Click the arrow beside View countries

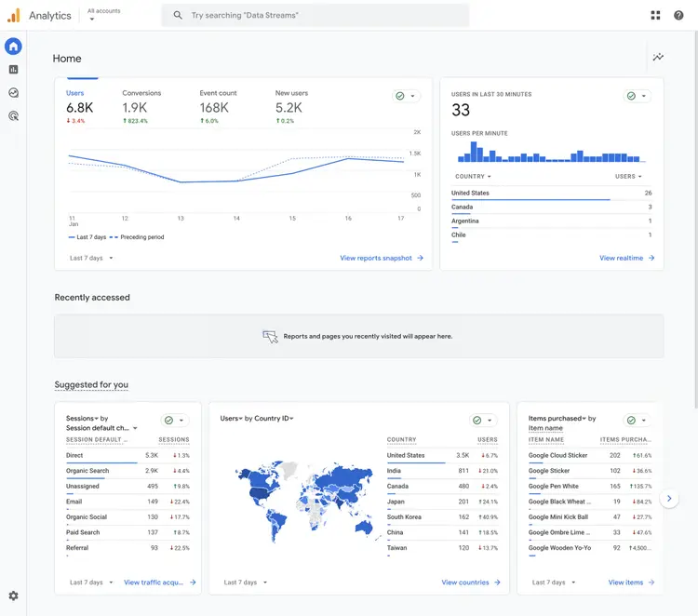click(x=497, y=583)
